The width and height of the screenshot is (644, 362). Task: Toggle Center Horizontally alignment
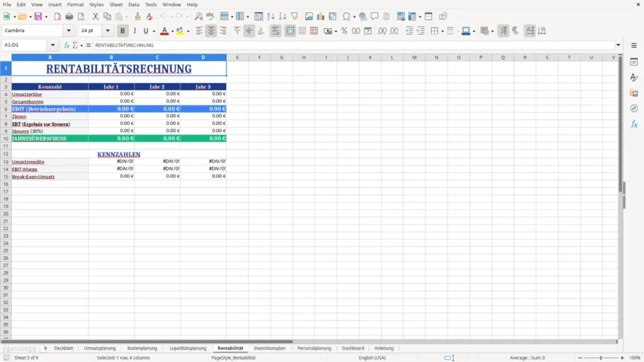click(x=211, y=31)
